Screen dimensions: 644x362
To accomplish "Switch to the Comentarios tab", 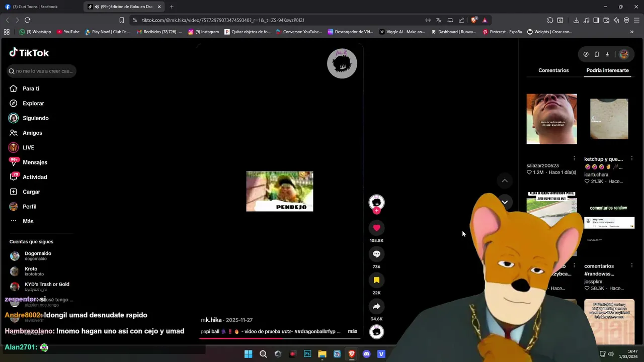I will click(x=553, y=70).
